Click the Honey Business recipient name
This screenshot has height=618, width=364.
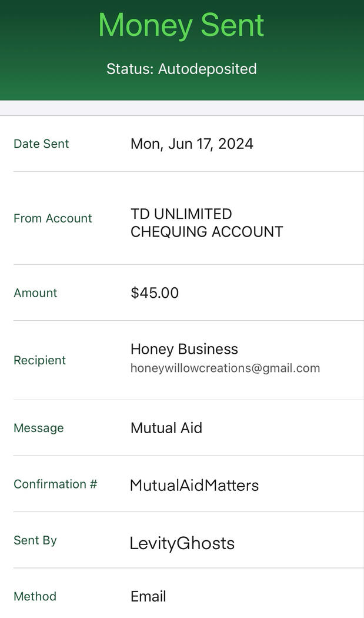(184, 349)
